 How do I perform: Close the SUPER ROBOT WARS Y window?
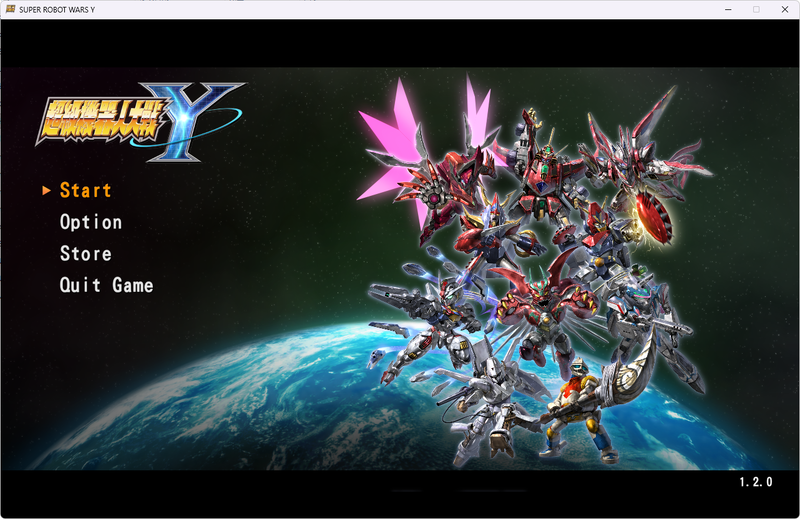click(785, 10)
